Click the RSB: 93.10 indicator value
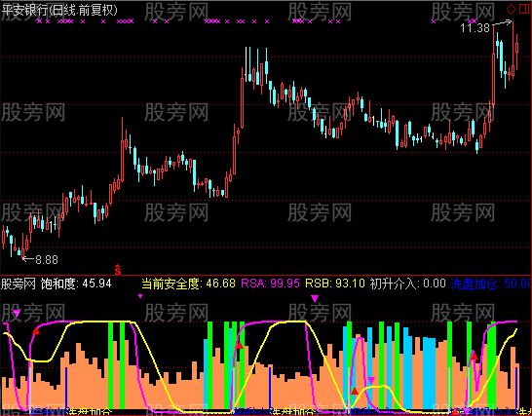This screenshot has width=532, height=416. click(335, 284)
